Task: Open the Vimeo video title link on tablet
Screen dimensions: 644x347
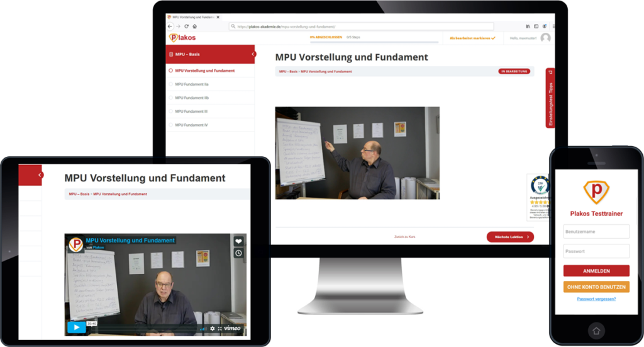Action: coord(130,241)
